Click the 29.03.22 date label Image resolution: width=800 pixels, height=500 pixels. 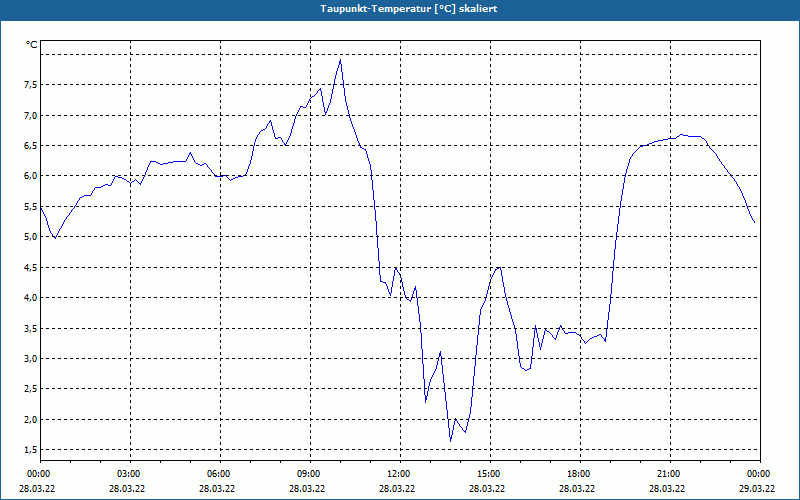coord(758,488)
